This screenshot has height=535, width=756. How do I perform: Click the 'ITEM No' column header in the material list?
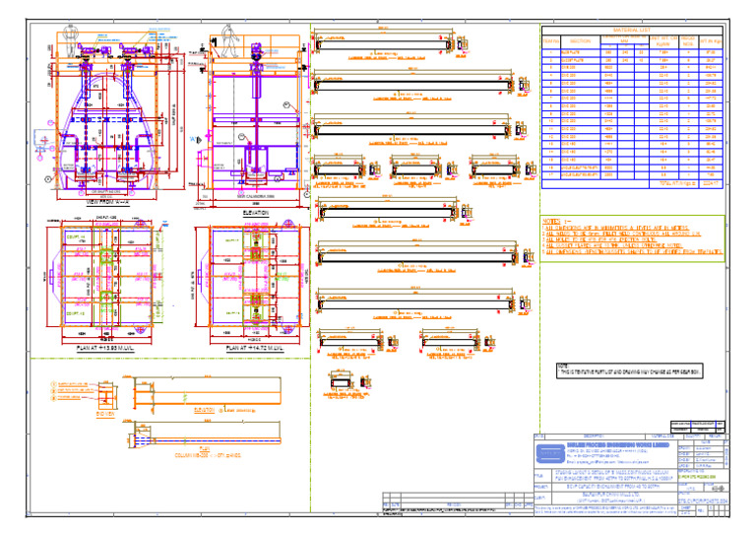(551, 41)
